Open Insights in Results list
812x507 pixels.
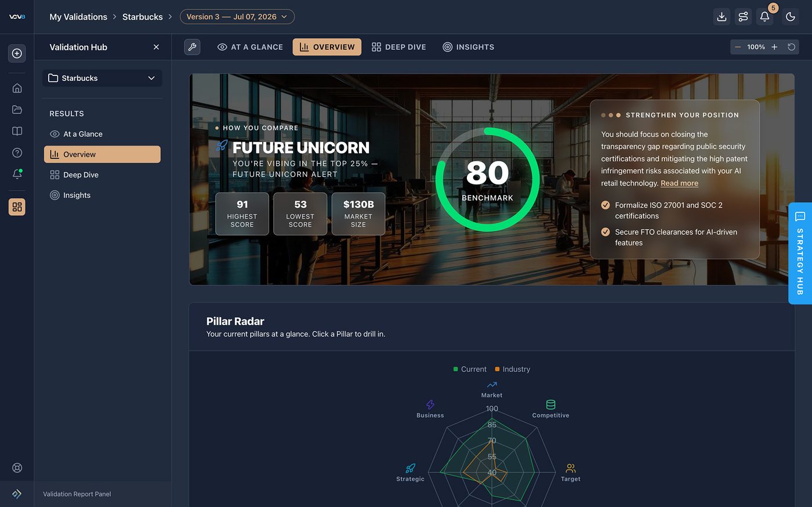pyautogui.click(x=102, y=195)
